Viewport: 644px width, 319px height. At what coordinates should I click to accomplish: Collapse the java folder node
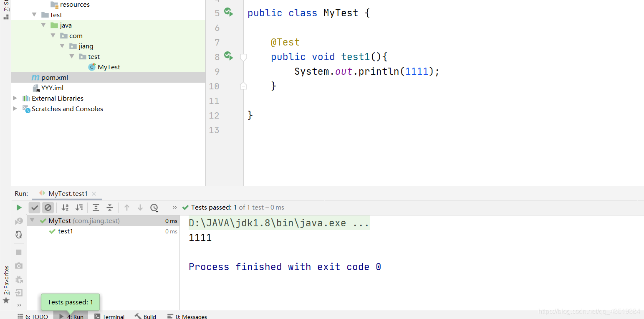(x=44, y=25)
